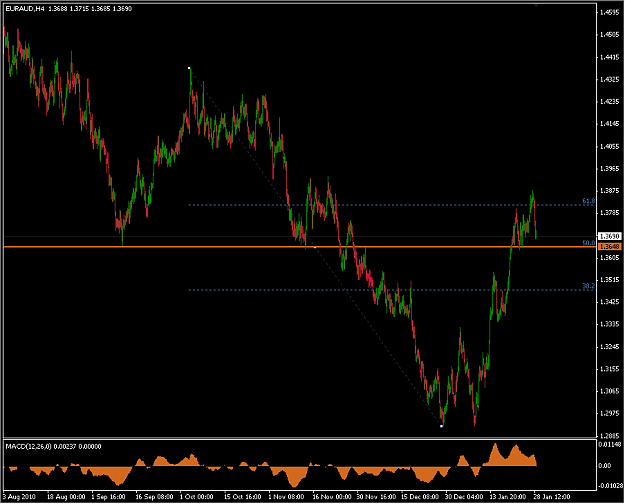Click the 1 Sep 16:00 date label
The width and height of the screenshot is (625, 504).
point(108,497)
